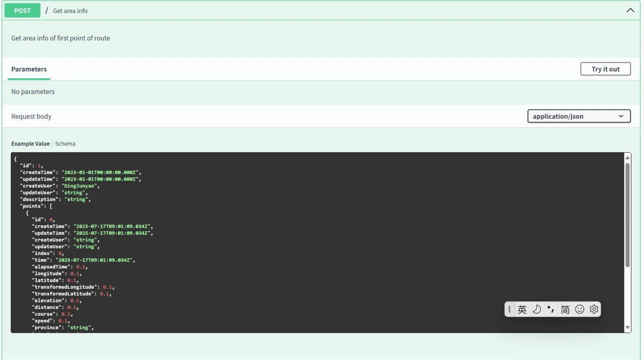Click the Try it out button
Screen dimensions: 644x360
[x=605, y=69]
